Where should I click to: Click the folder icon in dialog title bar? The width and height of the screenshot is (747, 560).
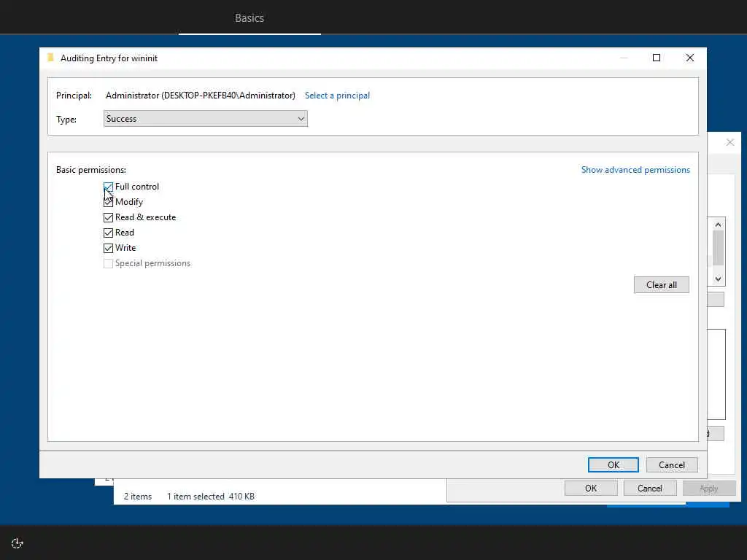pyautogui.click(x=50, y=58)
